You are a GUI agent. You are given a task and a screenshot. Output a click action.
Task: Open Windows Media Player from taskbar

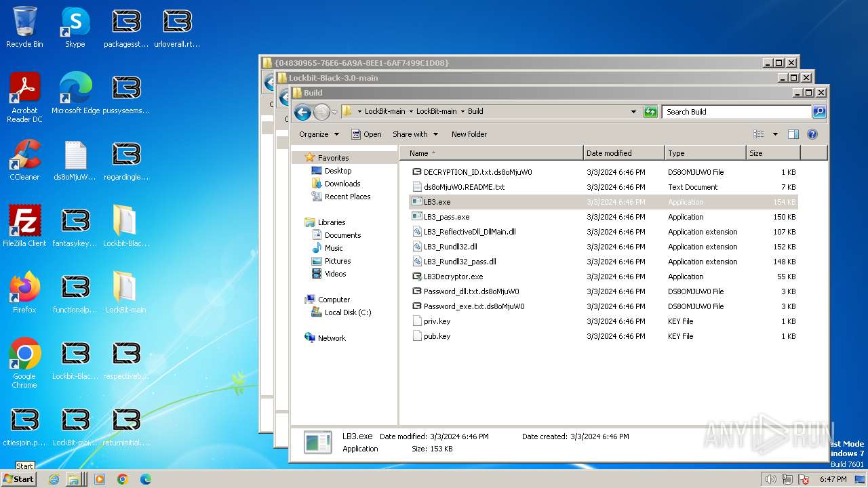(100, 479)
